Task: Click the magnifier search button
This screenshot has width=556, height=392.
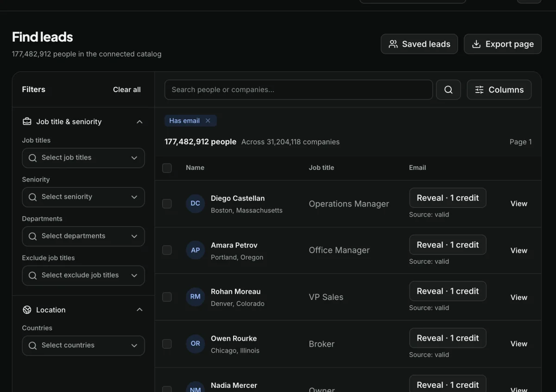Action: pos(449,90)
